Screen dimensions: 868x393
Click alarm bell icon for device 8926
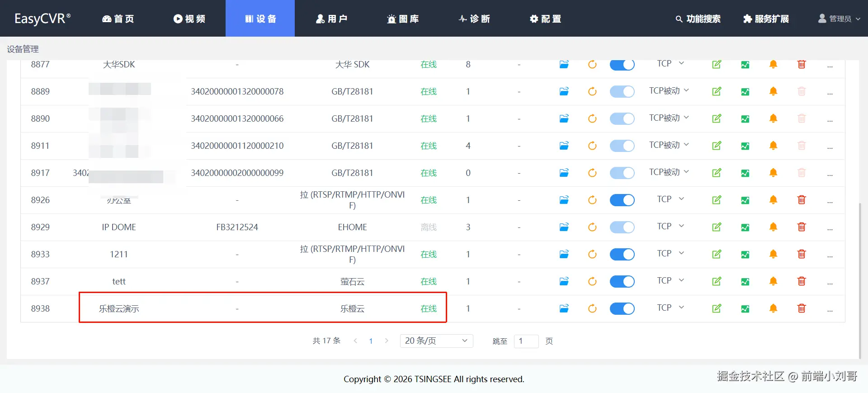click(773, 200)
